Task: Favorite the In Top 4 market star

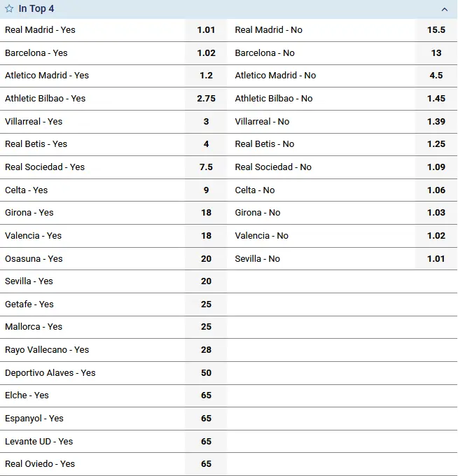Action: pyautogui.click(x=10, y=9)
